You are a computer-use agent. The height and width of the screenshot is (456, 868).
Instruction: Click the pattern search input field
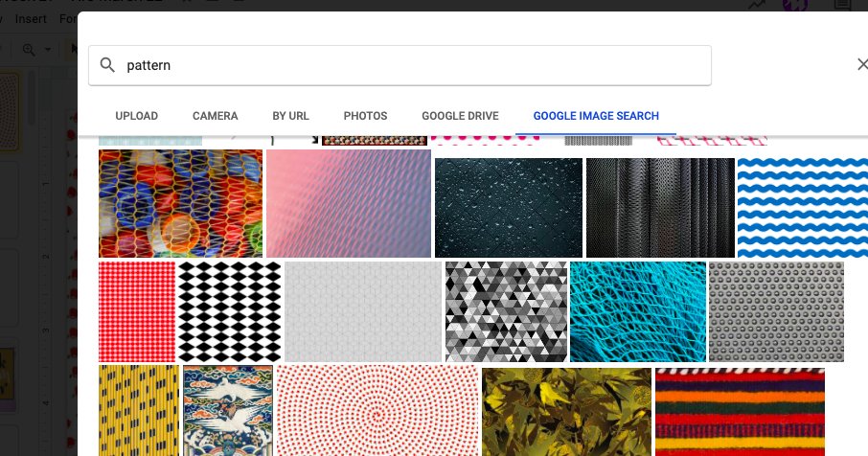400,65
